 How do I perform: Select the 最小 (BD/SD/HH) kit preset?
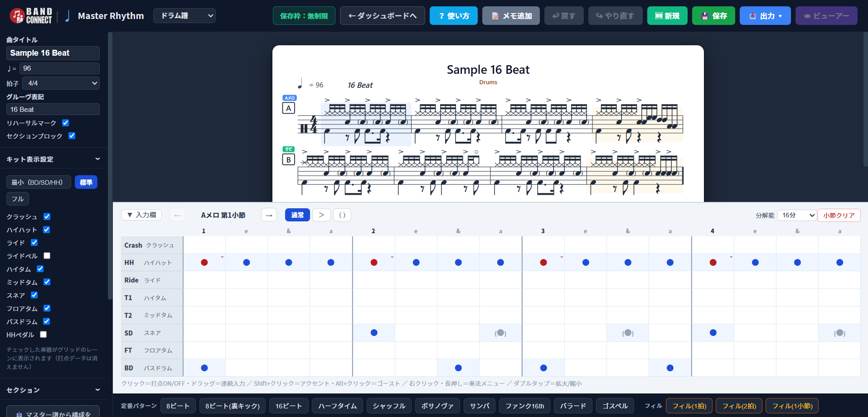point(39,182)
